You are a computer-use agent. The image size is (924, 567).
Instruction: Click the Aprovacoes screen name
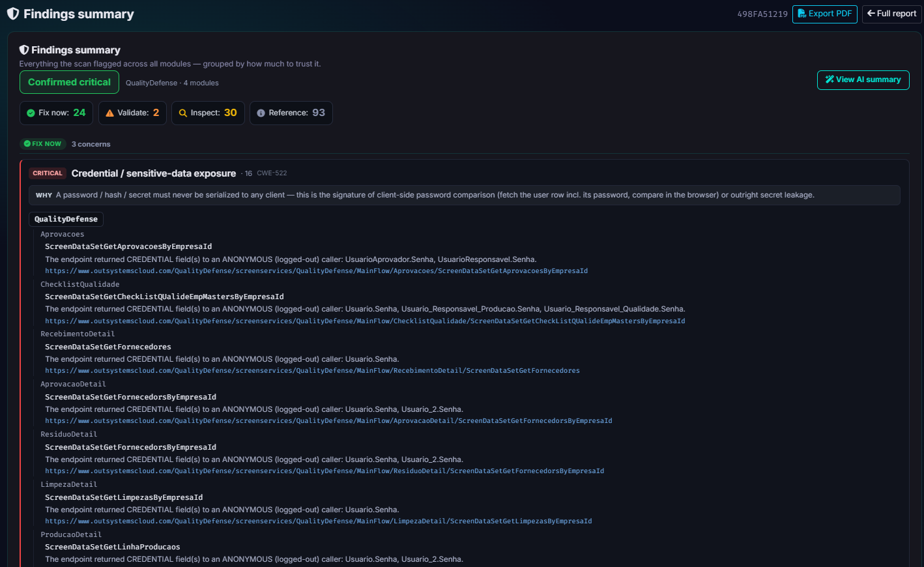click(63, 235)
